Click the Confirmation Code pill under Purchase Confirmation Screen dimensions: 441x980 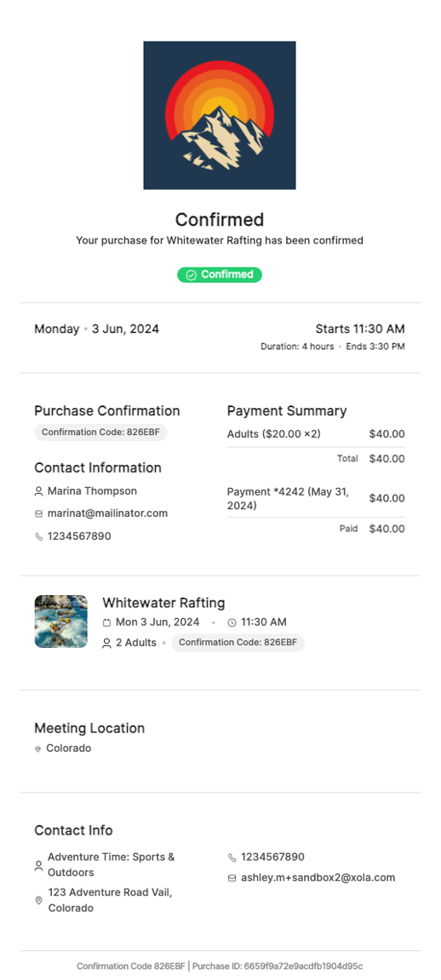coord(100,432)
